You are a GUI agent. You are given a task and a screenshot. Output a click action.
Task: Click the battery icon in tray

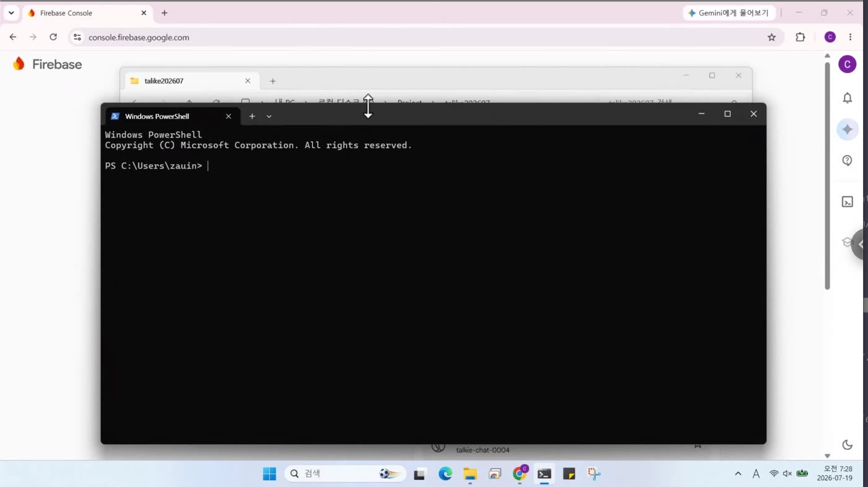tap(802, 474)
